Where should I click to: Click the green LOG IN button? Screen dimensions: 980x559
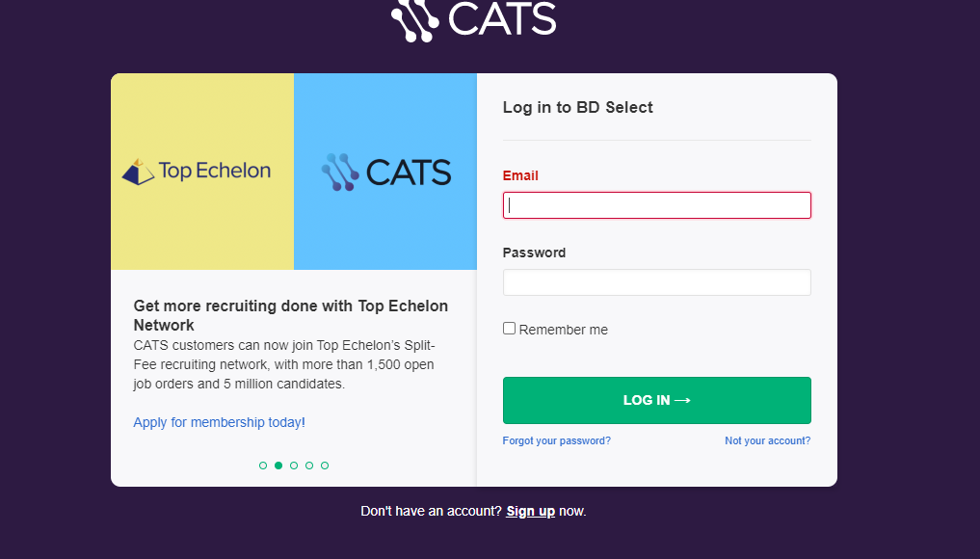click(x=657, y=400)
